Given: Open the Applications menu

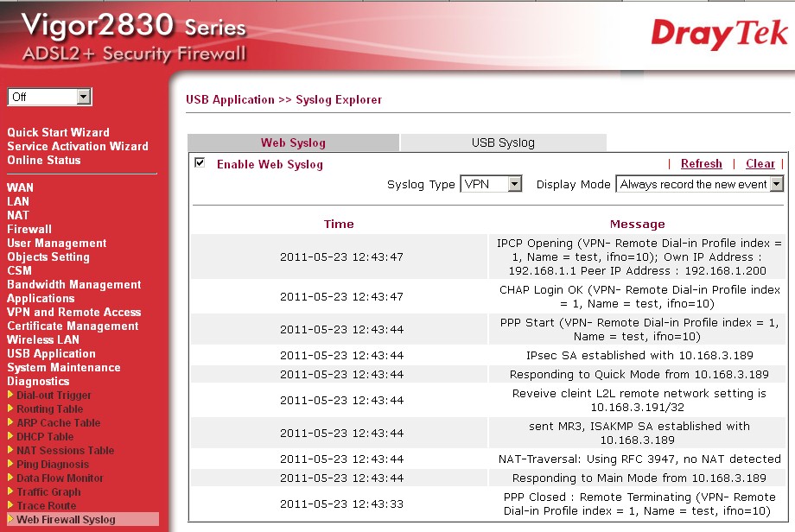Looking at the screenshot, I should click(41, 299).
